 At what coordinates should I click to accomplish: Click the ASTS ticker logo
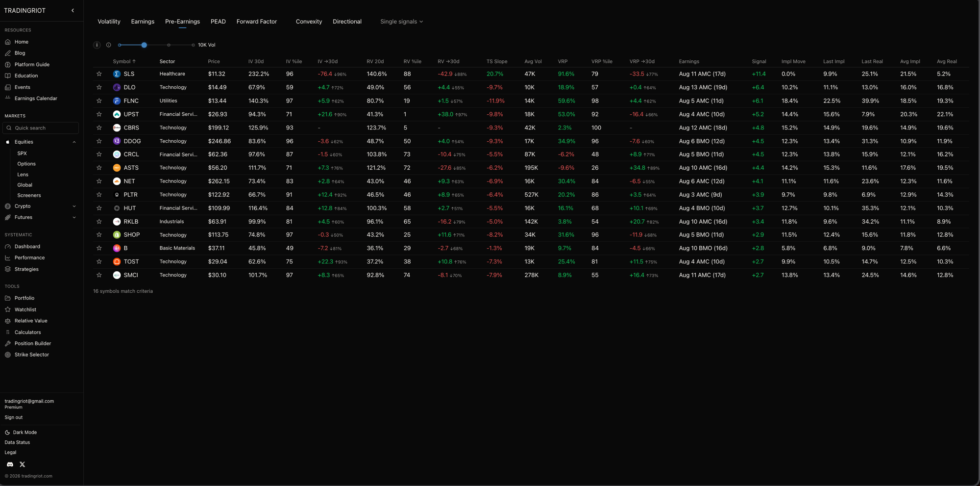point(117,168)
